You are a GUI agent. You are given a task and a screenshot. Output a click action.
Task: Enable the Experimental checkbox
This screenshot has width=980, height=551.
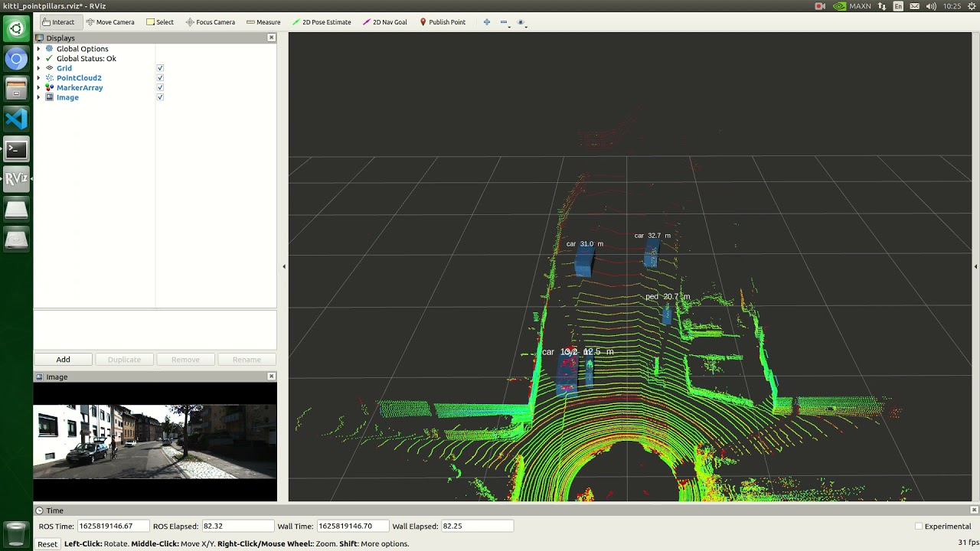(x=919, y=527)
